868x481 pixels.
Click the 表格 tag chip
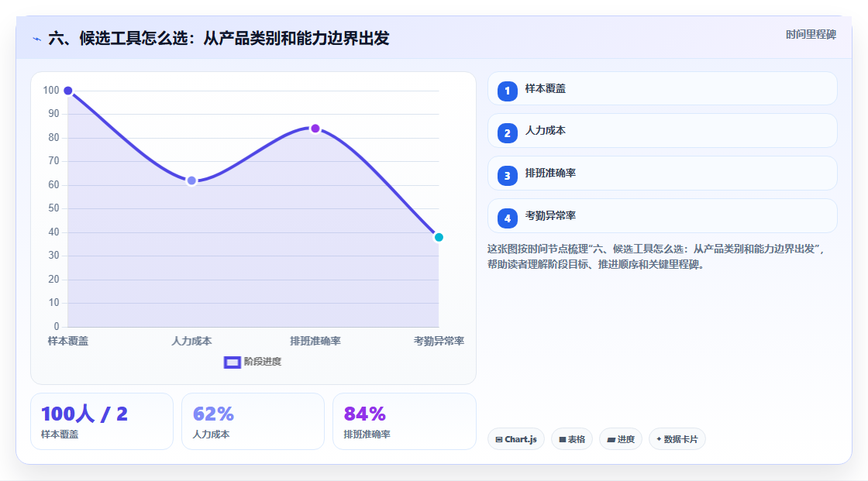[x=572, y=439]
